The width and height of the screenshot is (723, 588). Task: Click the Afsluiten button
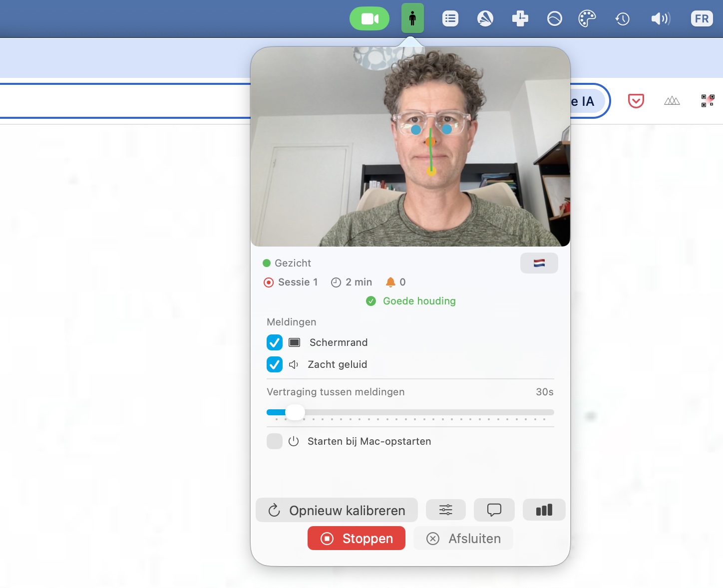463,538
